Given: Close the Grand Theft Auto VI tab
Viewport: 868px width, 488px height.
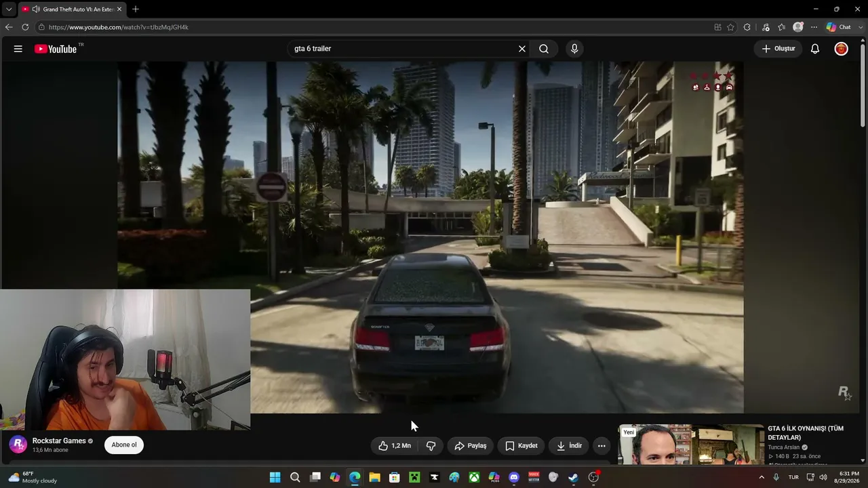Looking at the screenshot, I should [119, 9].
